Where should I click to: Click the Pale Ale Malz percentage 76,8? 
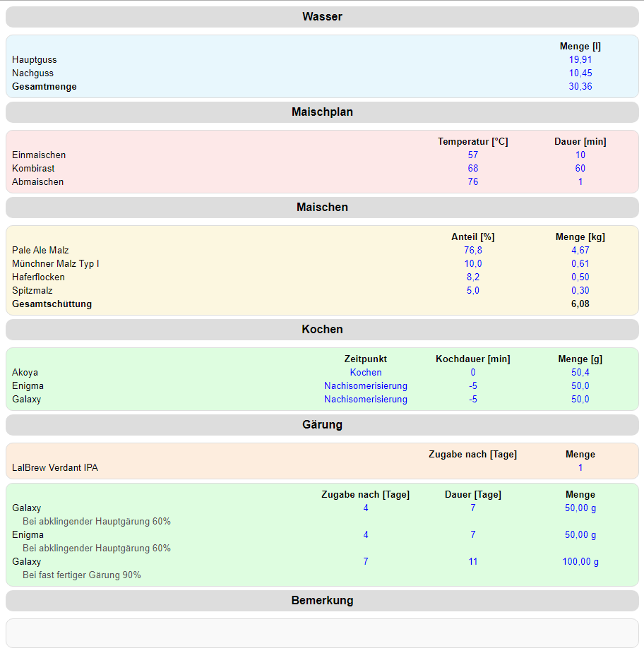coord(472,251)
